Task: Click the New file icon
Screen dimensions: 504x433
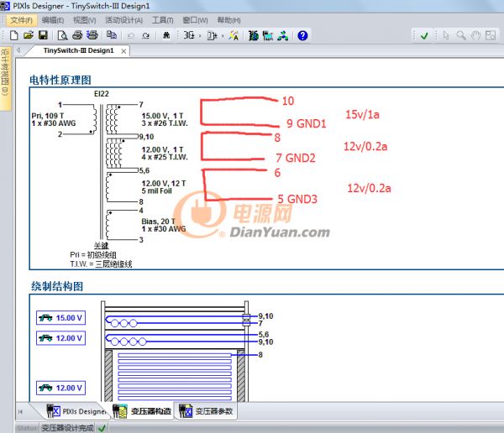Action: pos(13,35)
